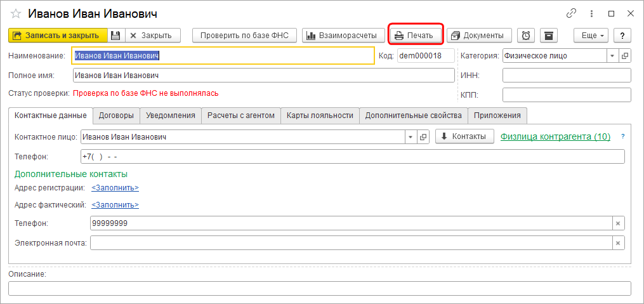Clear the Электронная почта field
644x304 pixels.
[618, 243]
